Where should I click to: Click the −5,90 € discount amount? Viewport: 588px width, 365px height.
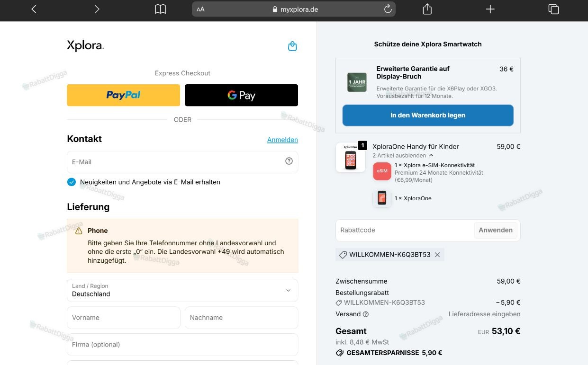click(508, 303)
